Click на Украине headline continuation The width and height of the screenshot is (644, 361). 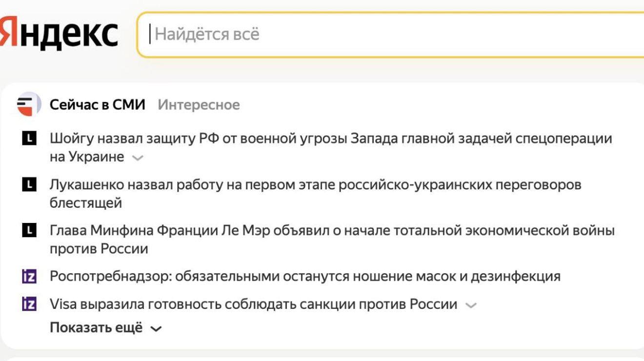[x=87, y=157]
